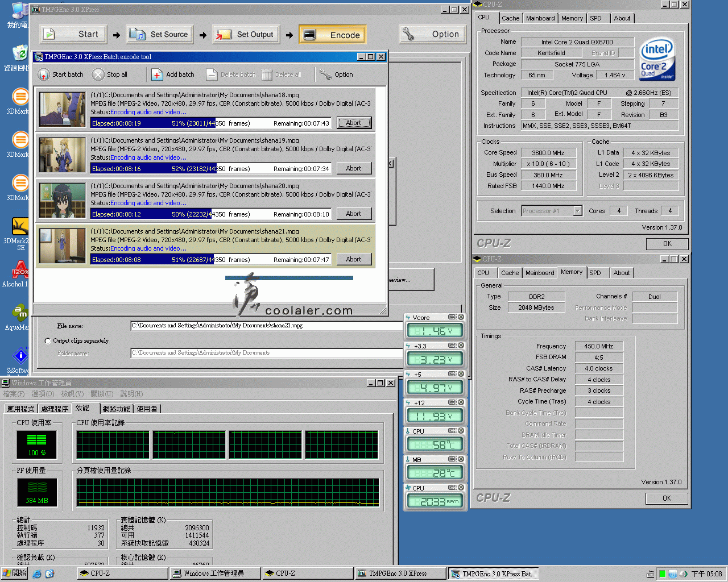
Task: Open the Recycle Bin desktop icon
Action: (19, 57)
